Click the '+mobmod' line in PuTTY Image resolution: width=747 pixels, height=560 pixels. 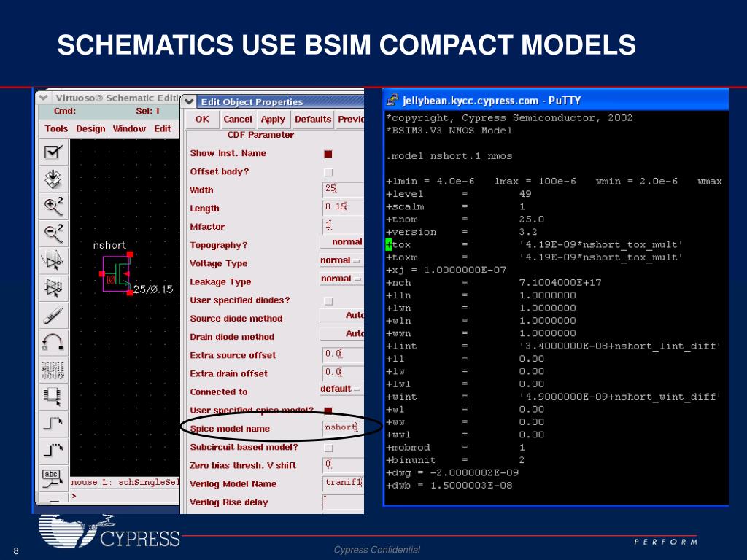point(455,448)
